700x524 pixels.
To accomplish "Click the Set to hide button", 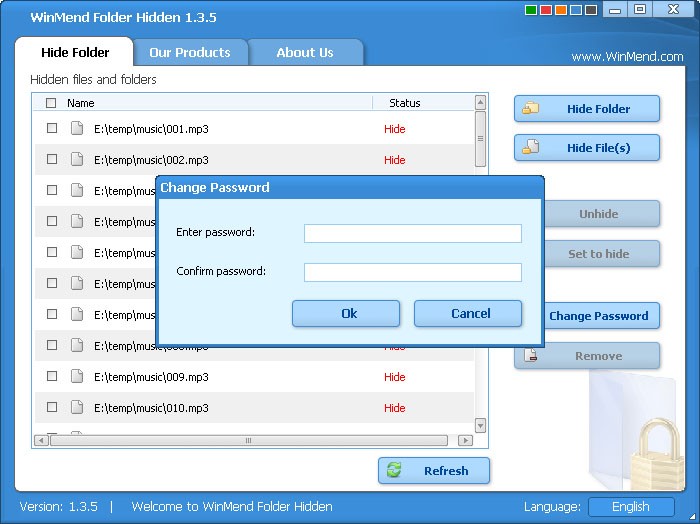I will point(601,254).
